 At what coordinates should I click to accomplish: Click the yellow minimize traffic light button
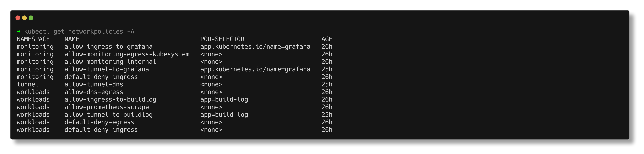(x=24, y=18)
